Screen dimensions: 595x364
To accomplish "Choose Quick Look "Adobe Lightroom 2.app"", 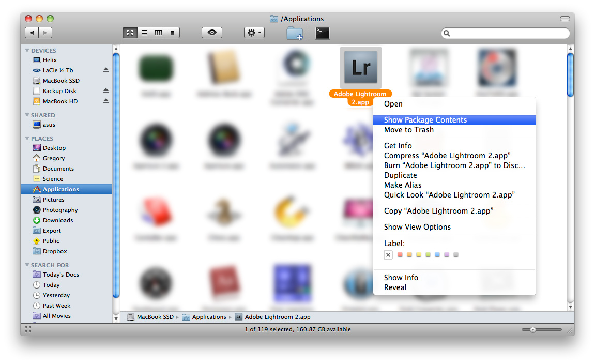I will coord(454,195).
